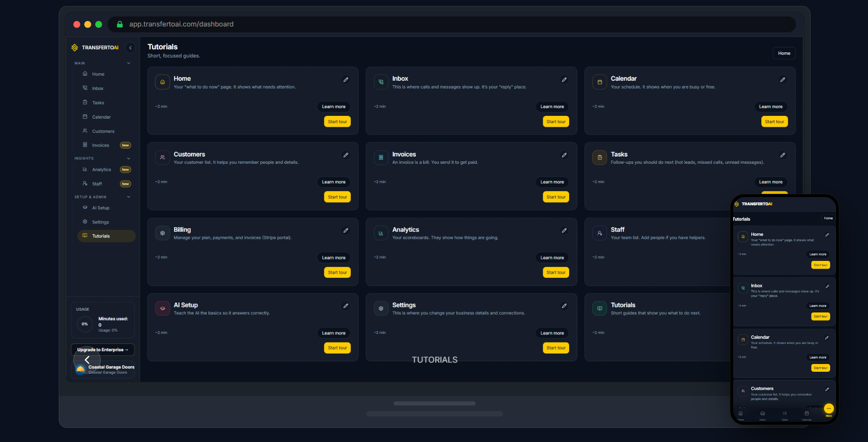The height and width of the screenshot is (442, 868).
Task: Click Upgrade to Enterprise
Action: [x=103, y=350]
